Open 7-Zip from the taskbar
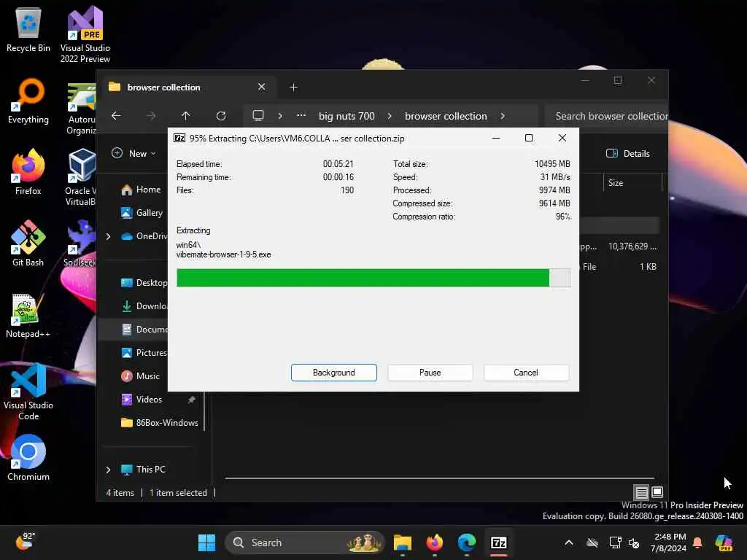 click(499, 542)
